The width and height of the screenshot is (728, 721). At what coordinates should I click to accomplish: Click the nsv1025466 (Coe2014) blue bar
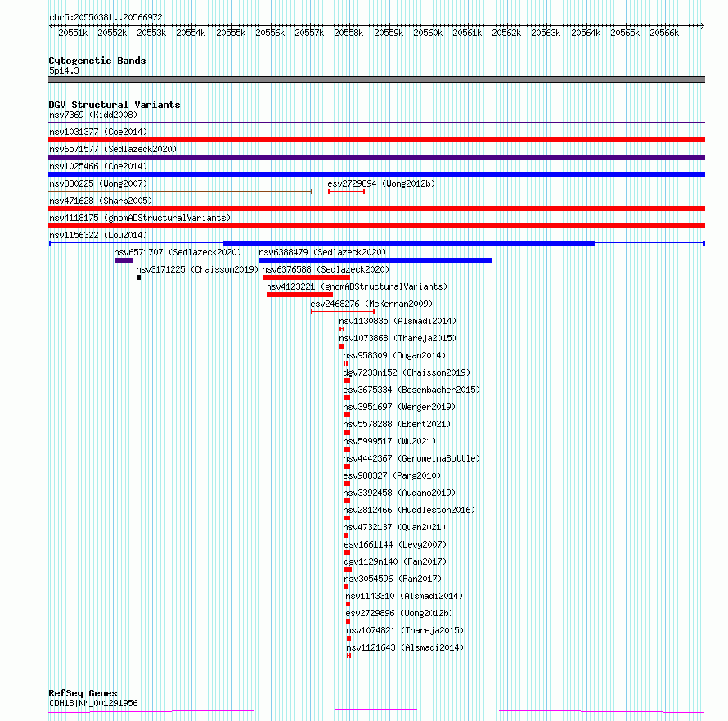(376, 174)
